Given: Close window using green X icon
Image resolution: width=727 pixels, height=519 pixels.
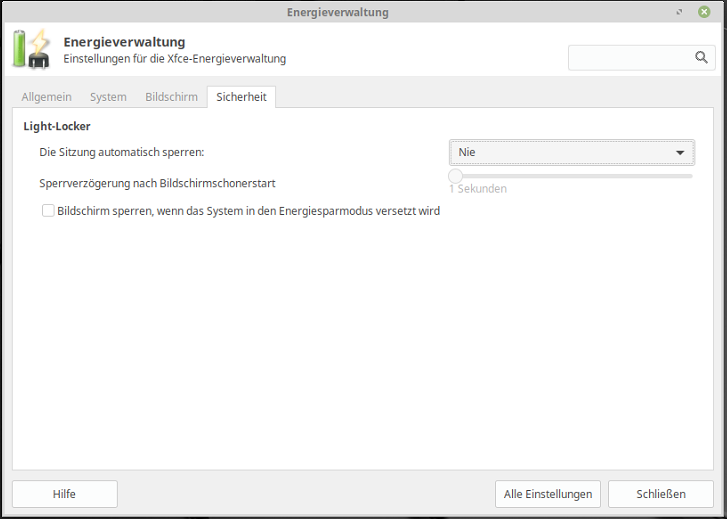Looking at the screenshot, I should click(704, 12).
